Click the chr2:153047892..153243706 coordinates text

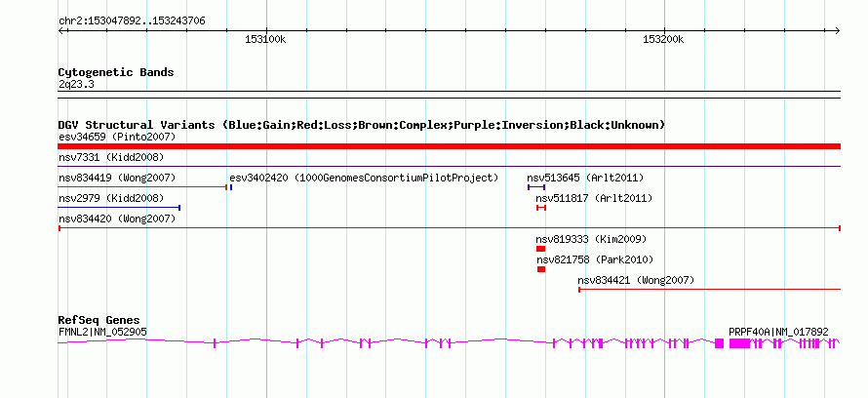[x=132, y=21]
